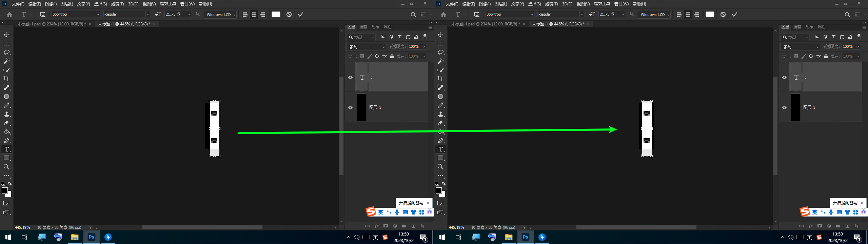Click white text color swatch in left options bar

click(276, 14)
